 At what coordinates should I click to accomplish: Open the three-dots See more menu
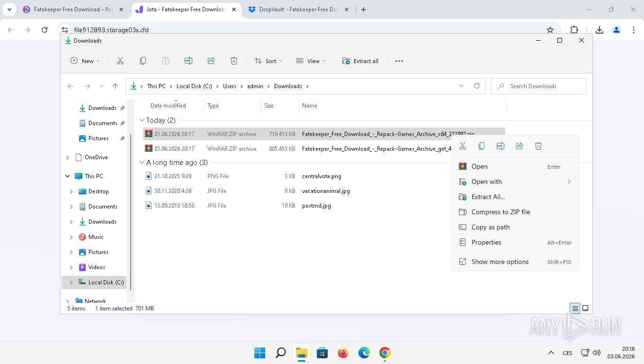pyautogui.click(x=399, y=61)
